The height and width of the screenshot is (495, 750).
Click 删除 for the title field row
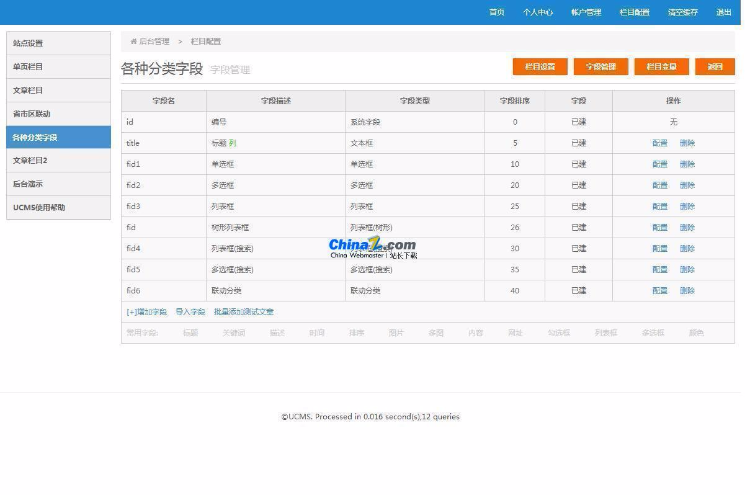pos(687,143)
